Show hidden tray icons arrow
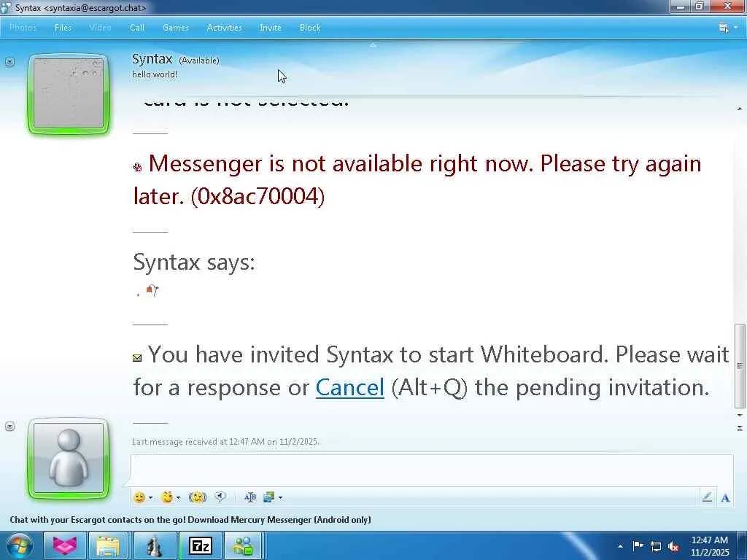 [620, 546]
